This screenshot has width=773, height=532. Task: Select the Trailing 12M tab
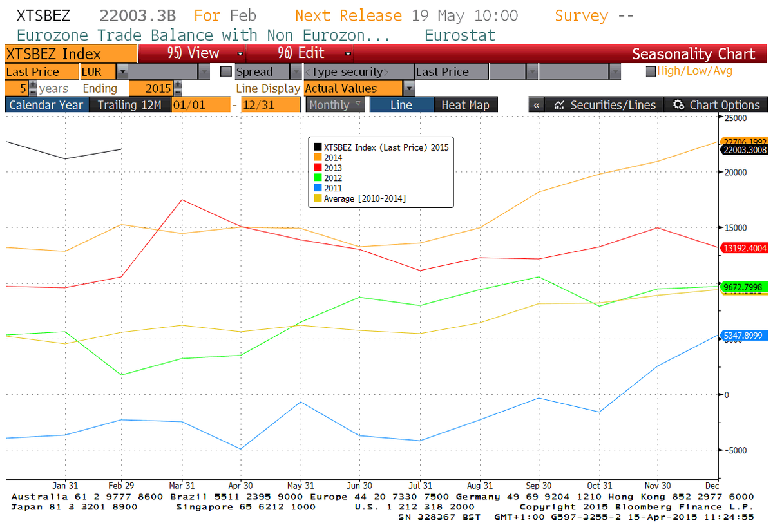point(129,105)
